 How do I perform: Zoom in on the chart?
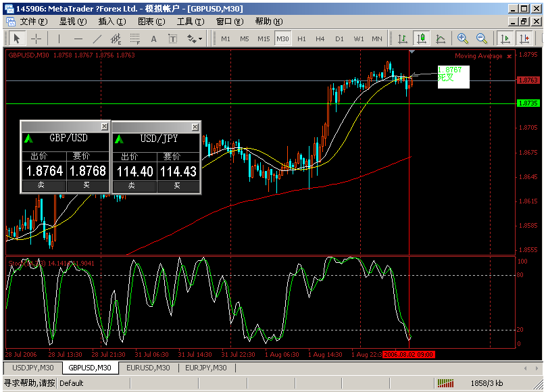tap(463, 39)
